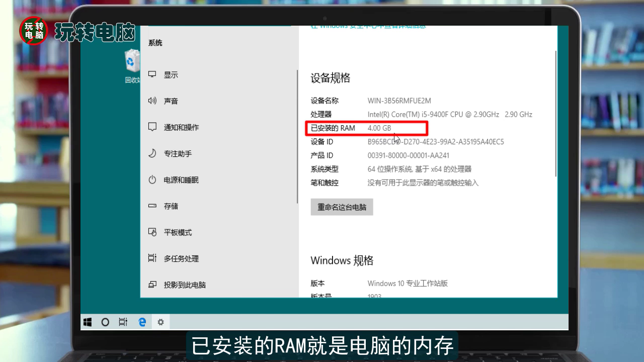
Task: Go to 电源和睡眠 settings page
Action: 181,179
